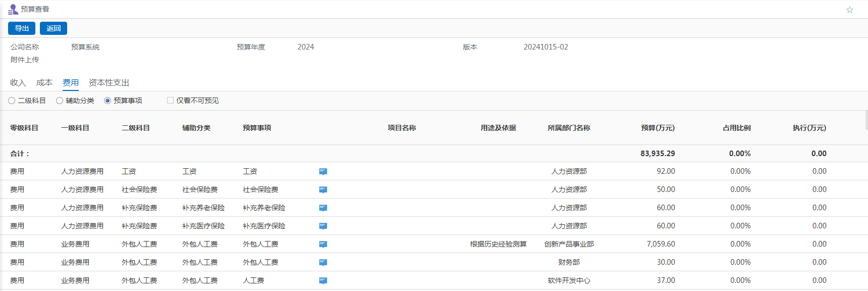This screenshot has width=868, height=291.
Task: Open the 资本性支出 tab
Action: 109,82
